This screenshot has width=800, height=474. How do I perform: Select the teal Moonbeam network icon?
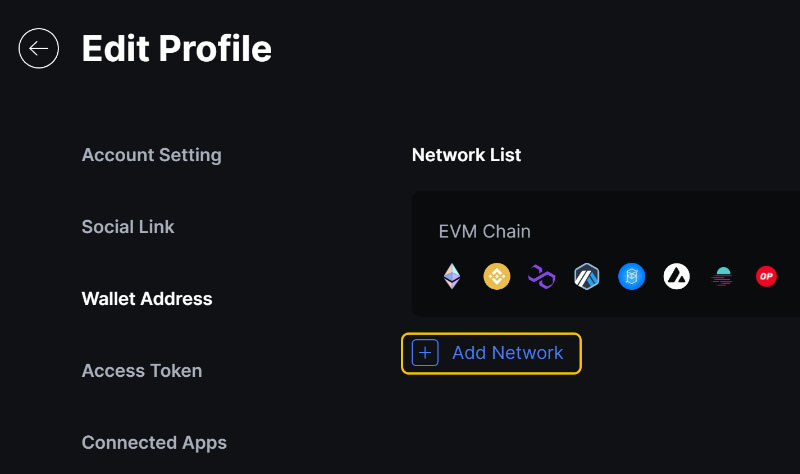[x=721, y=277]
